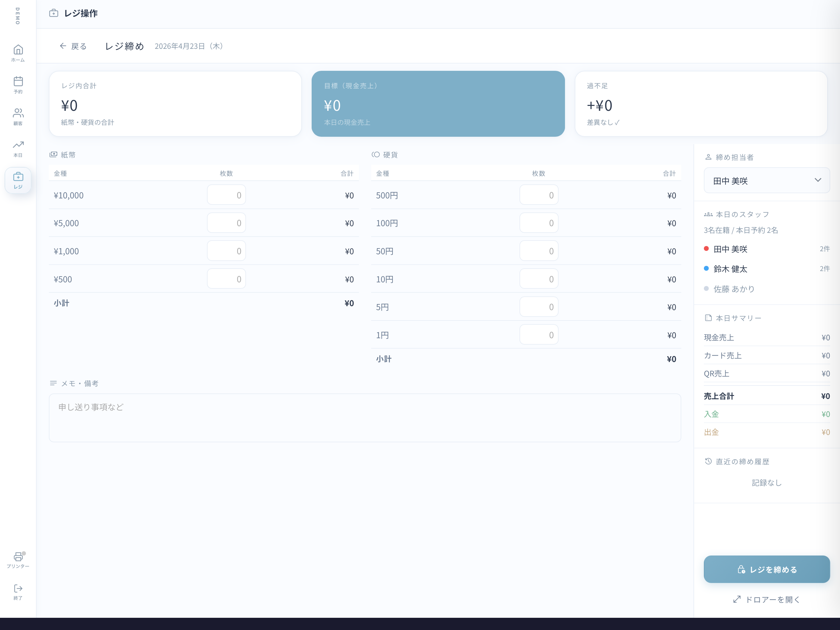Click the 出金 summary row

click(767, 432)
